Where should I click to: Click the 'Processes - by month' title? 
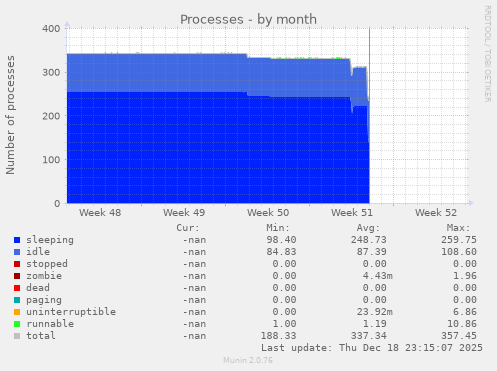248,19
